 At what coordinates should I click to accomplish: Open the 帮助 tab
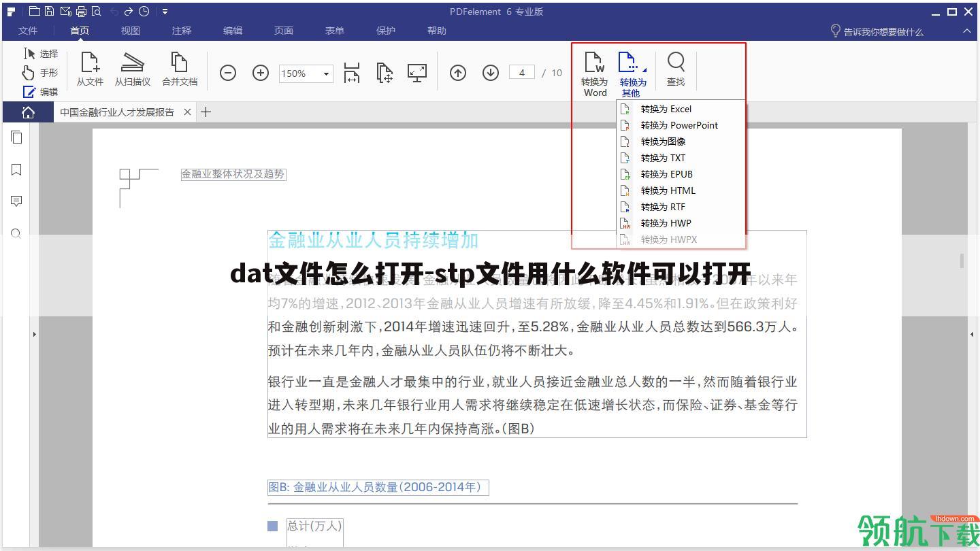[x=437, y=31]
